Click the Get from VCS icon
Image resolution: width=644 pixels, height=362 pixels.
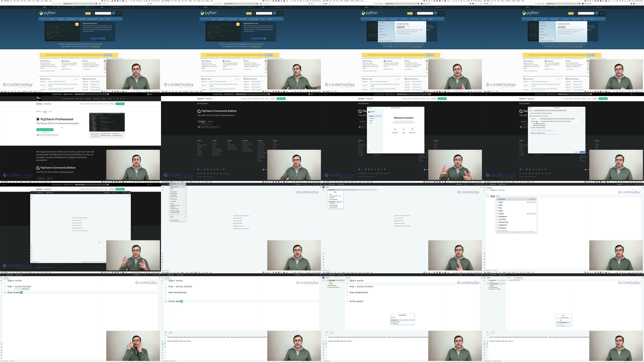click(412, 129)
